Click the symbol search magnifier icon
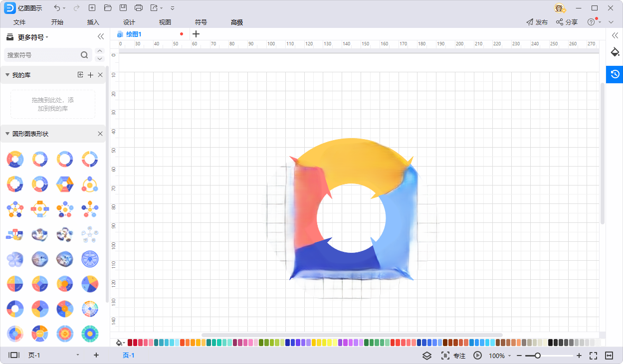The width and height of the screenshot is (623, 364). 84,55
